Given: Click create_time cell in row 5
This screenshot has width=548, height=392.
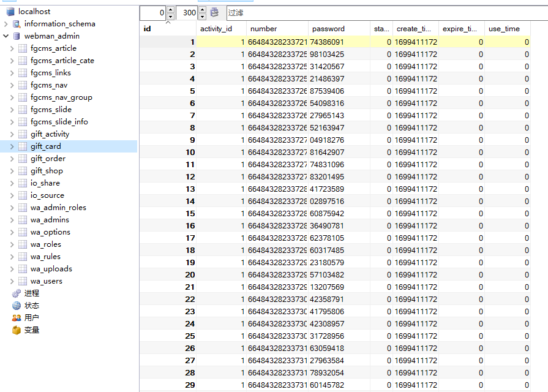Looking at the screenshot, I should pyautogui.click(x=416, y=91).
